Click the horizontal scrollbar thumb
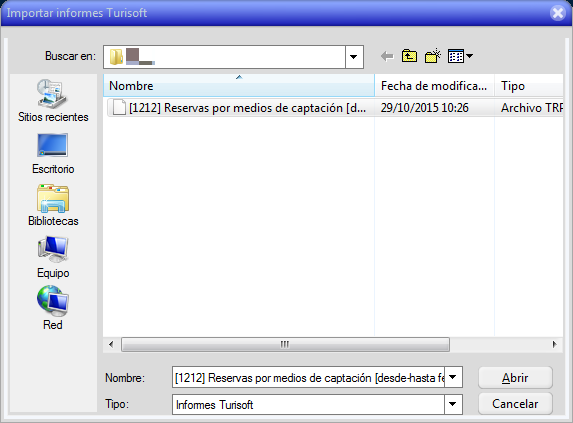 tap(285, 344)
